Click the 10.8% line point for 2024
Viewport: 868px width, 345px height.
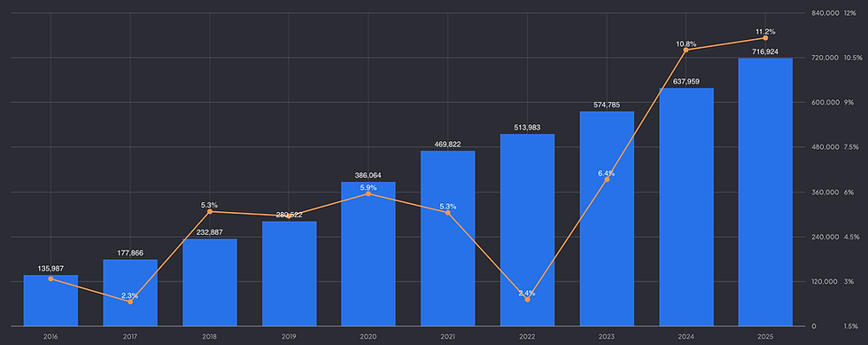point(686,50)
